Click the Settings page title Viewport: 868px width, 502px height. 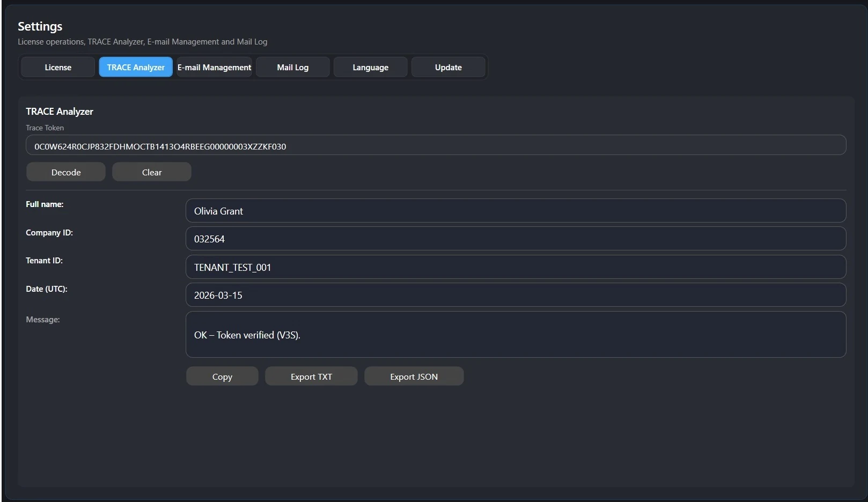pos(40,26)
